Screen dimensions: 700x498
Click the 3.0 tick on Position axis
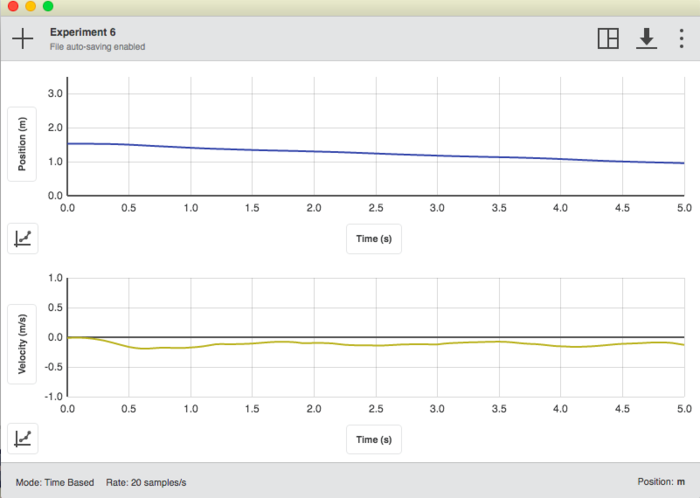click(x=57, y=94)
